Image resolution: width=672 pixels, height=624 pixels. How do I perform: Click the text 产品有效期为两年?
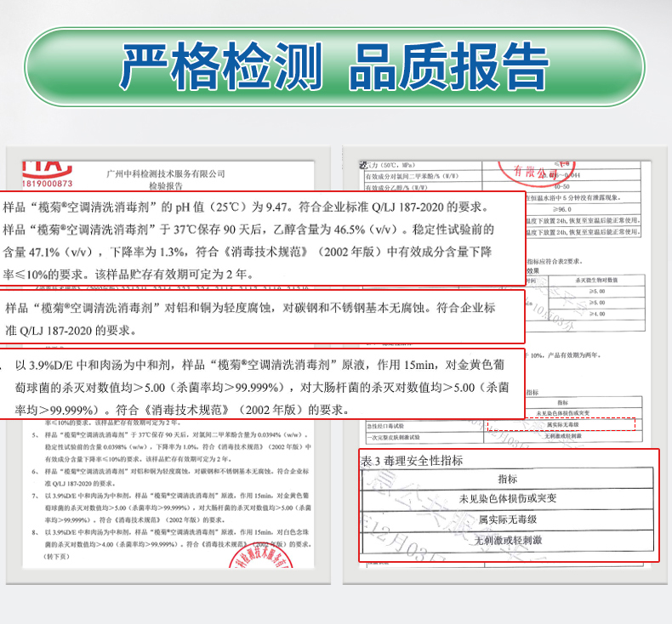[x=574, y=355]
